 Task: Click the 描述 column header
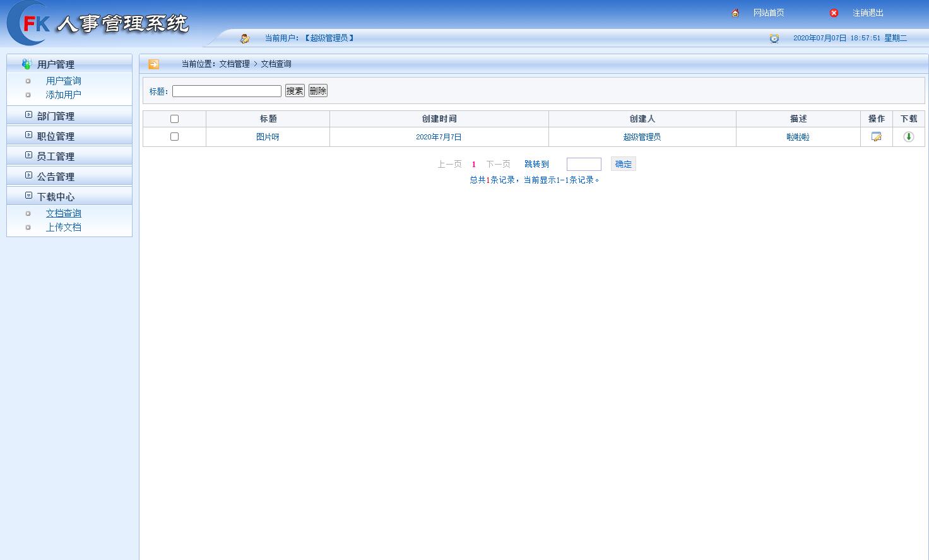(798, 119)
